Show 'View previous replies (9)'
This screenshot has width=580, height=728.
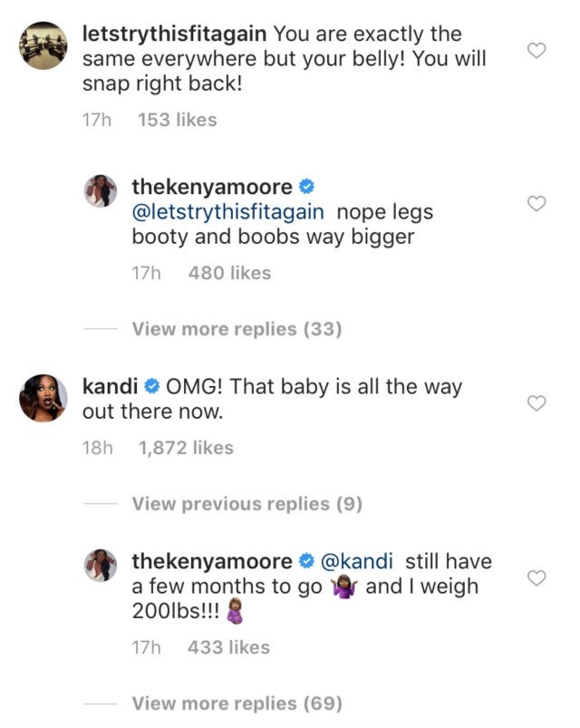pyautogui.click(x=246, y=503)
